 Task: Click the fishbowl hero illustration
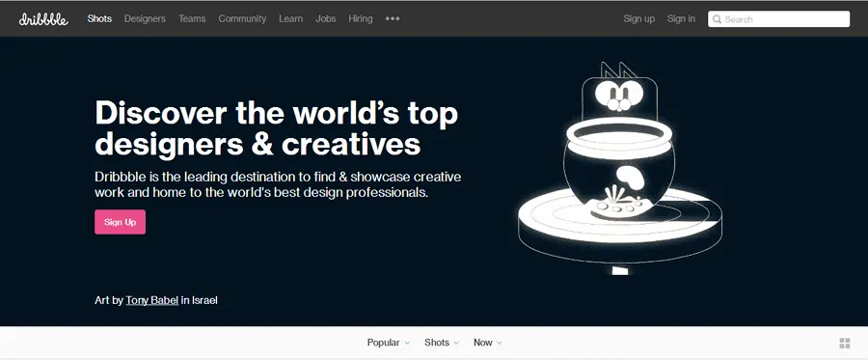tap(620, 169)
